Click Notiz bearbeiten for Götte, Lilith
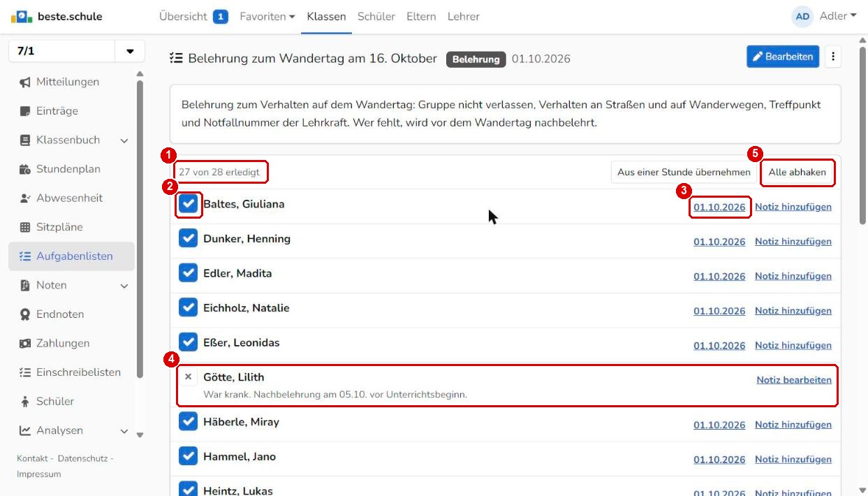 point(794,380)
